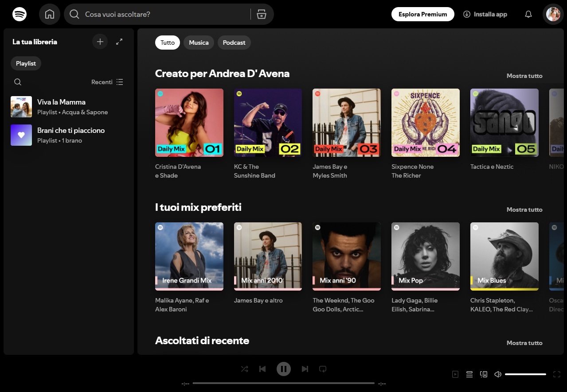Open Mix anni '90 cover
The width and height of the screenshot is (567, 392).
347,256
